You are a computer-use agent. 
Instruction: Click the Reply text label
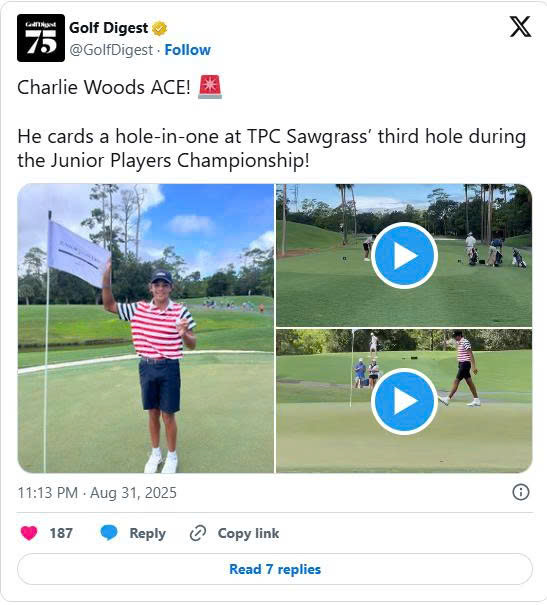pos(147,533)
